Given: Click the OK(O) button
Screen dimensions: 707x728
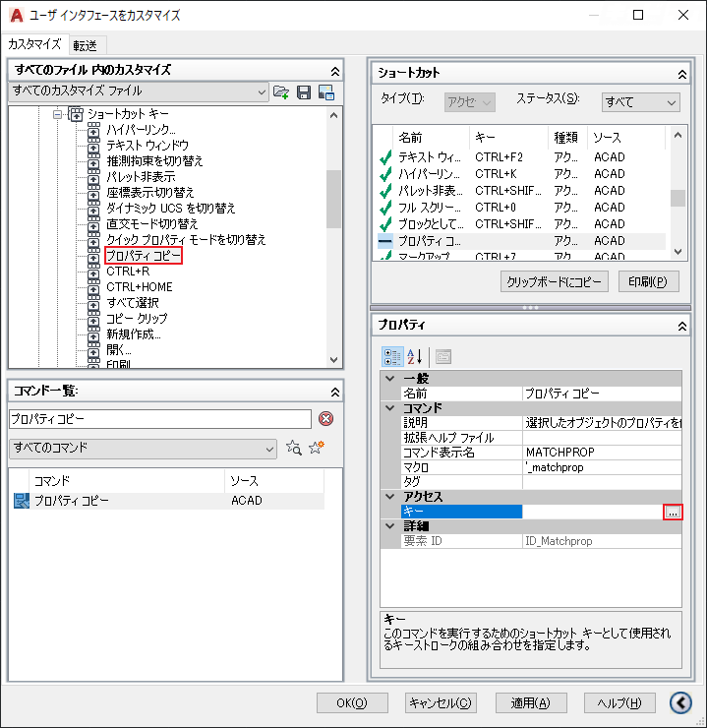Looking at the screenshot, I should pyautogui.click(x=352, y=703).
